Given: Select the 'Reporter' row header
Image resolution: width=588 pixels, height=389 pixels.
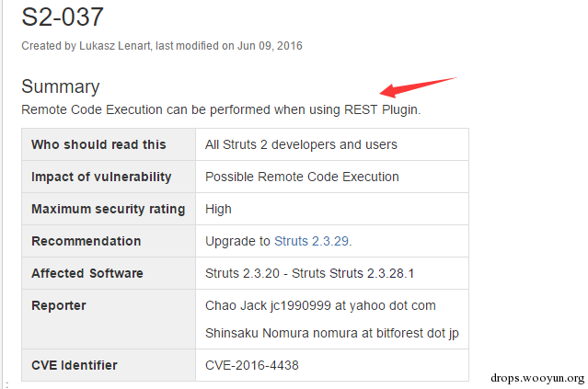Looking at the screenshot, I should (59, 305).
